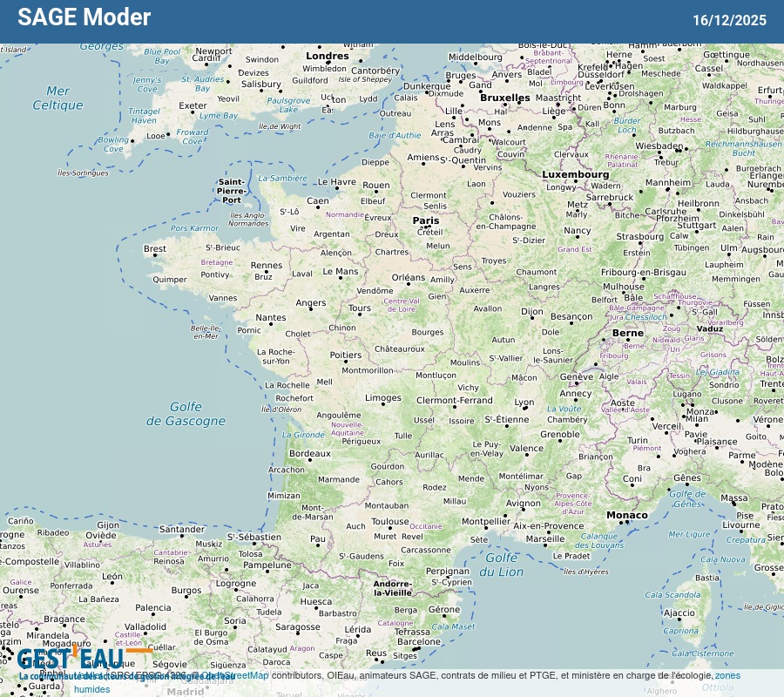Click the SAGE Moder title
The height and width of the screenshot is (697, 784).
(x=84, y=17)
